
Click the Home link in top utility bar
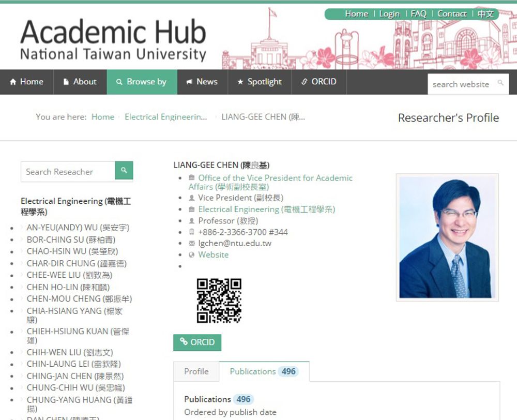coord(356,14)
